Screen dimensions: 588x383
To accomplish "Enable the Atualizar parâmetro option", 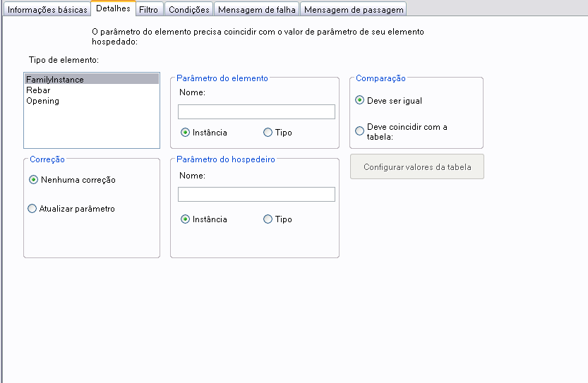I will (x=32, y=209).
